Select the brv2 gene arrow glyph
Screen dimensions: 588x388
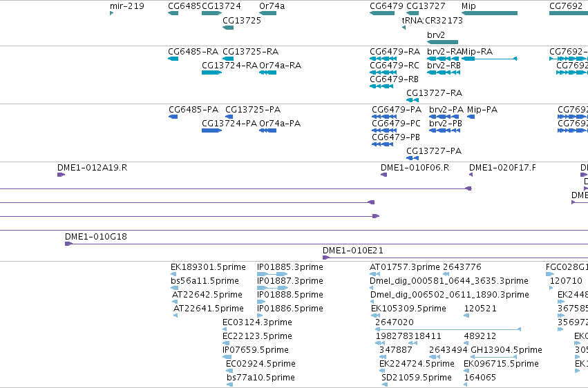pos(442,42)
